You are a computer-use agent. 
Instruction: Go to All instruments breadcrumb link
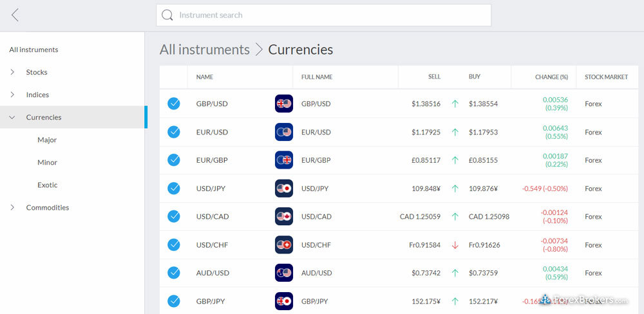point(204,50)
